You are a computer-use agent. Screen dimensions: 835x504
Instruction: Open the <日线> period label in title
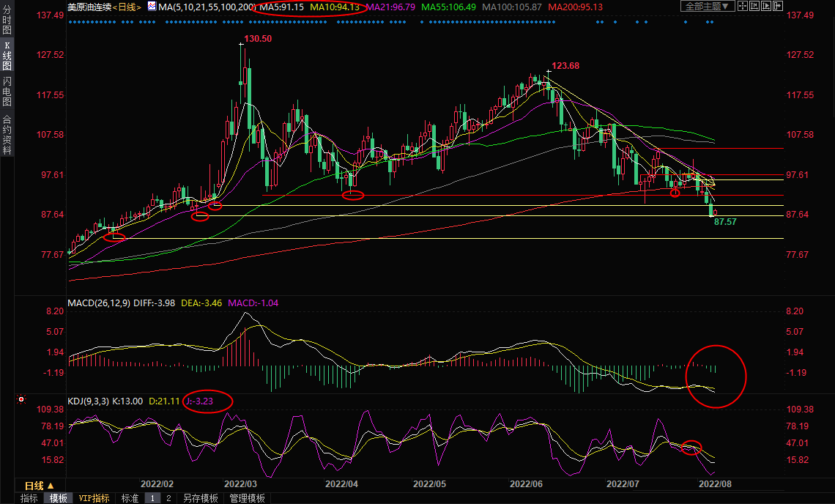pos(127,7)
